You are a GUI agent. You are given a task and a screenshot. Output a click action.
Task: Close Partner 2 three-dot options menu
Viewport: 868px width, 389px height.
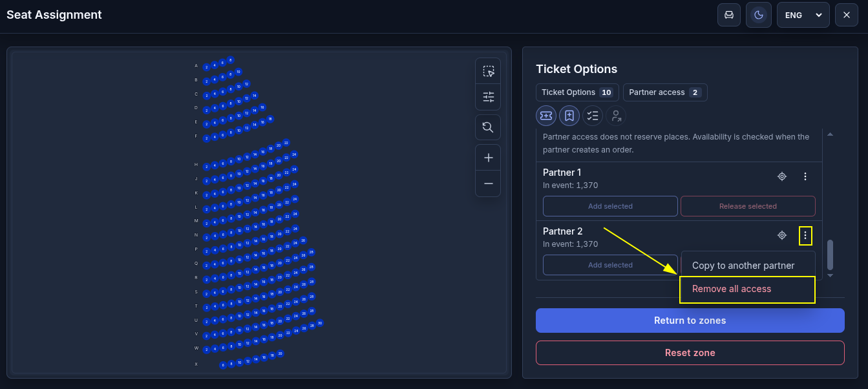tap(805, 235)
